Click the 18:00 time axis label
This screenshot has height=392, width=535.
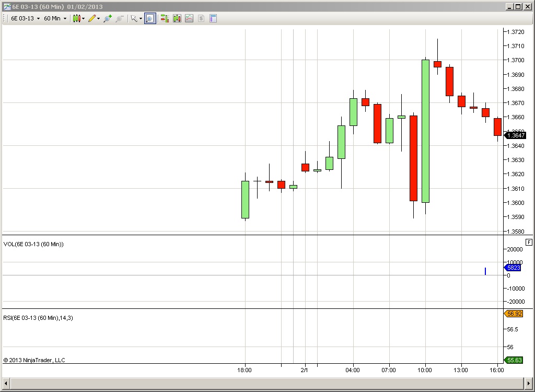tap(245, 370)
